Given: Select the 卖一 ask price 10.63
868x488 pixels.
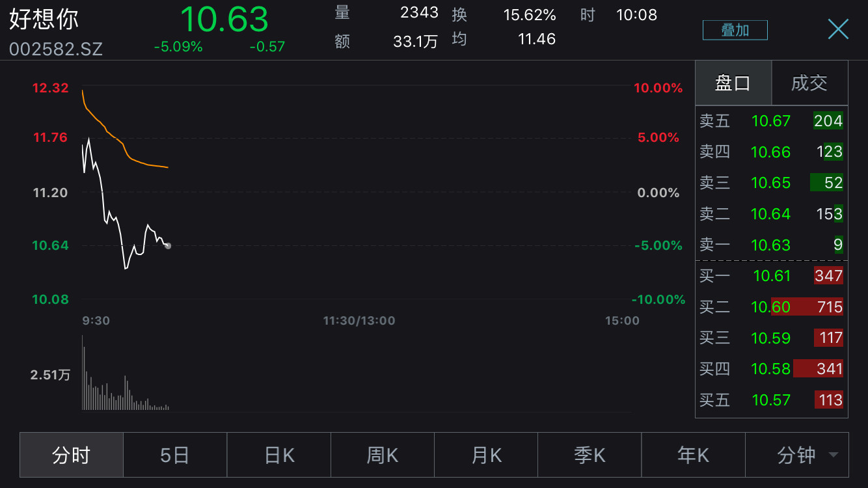Looking at the screenshot, I should click(x=771, y=245).
